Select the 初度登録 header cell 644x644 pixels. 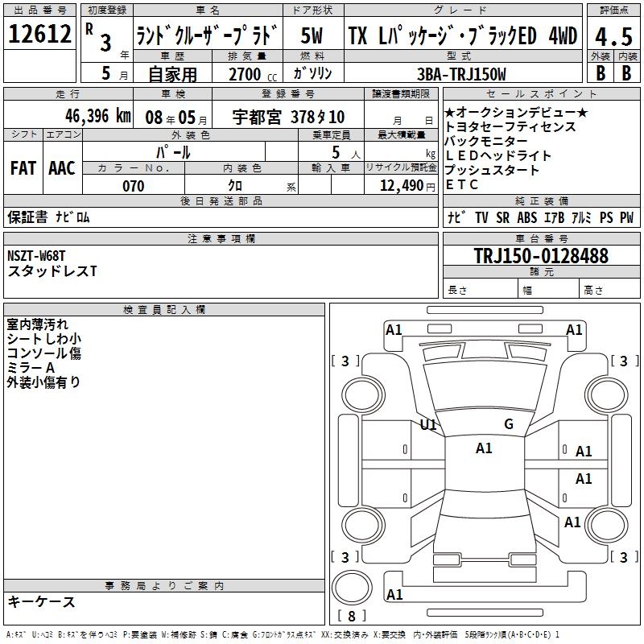(x=107, y=10)
